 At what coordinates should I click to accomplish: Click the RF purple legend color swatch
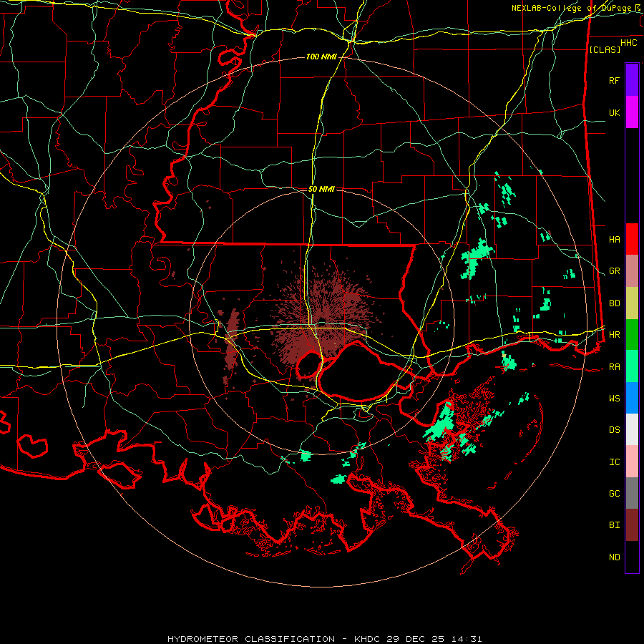coord(632,80)
